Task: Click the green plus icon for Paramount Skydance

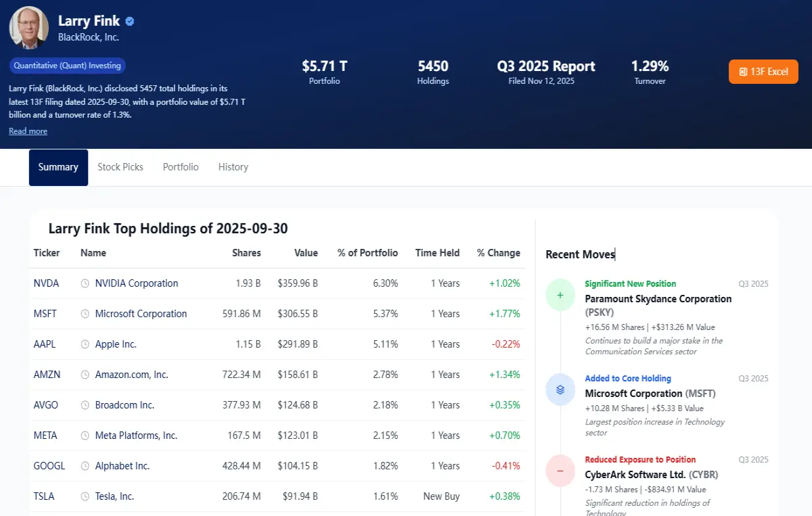Action: coord(560,295)
